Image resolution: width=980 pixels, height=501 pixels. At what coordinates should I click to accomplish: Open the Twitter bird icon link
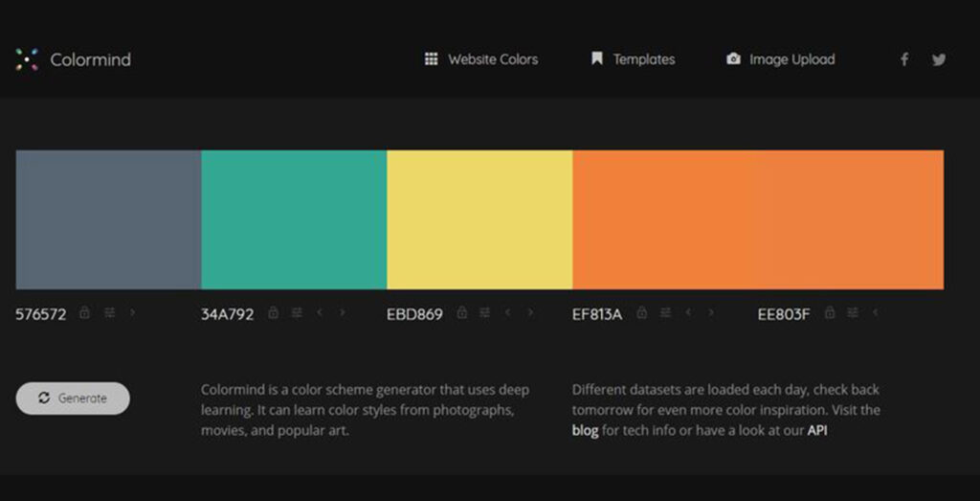point(939,59)
